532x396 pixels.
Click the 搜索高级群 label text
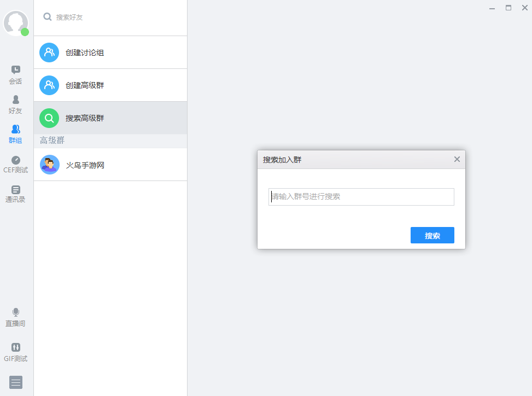tap(85, 118)
